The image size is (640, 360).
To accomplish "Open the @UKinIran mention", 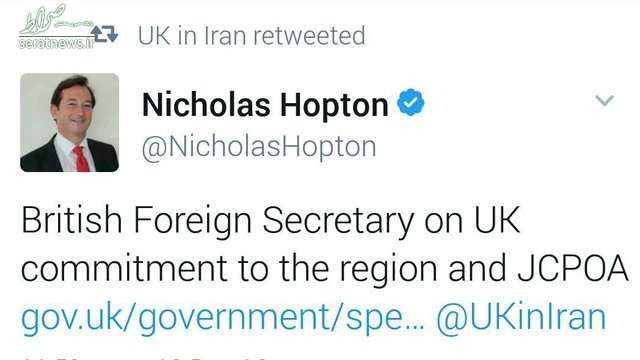I will [521, 318].
